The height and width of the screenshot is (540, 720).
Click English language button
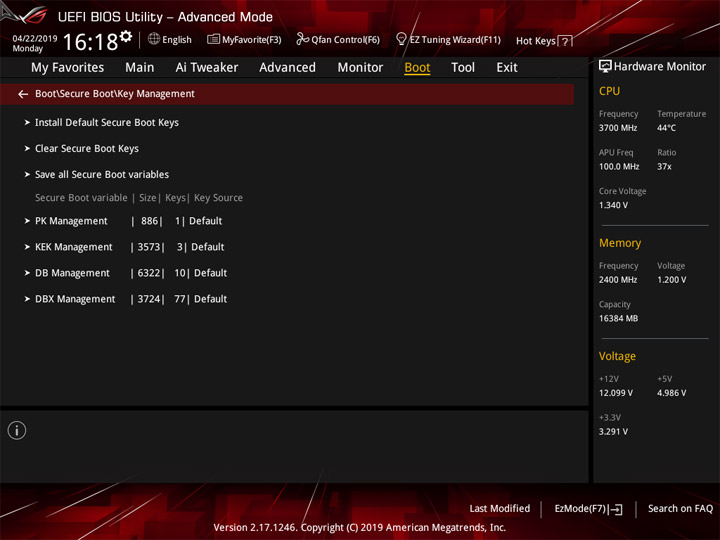[177, 40]
